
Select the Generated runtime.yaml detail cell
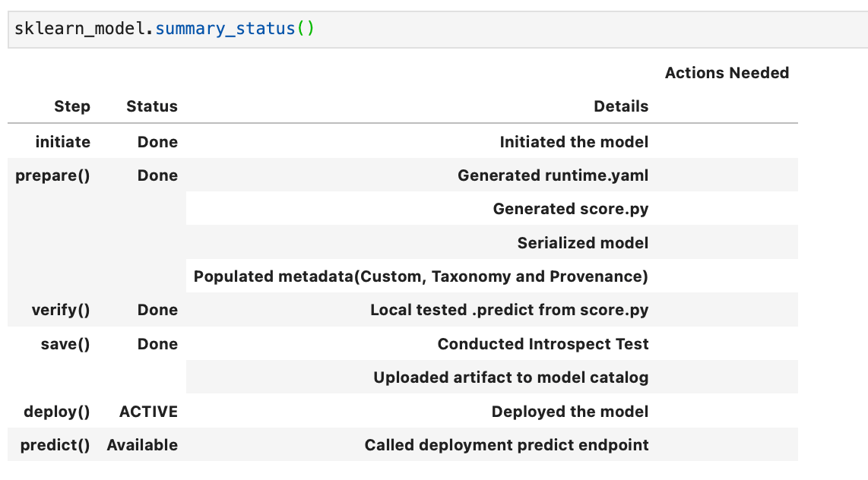[x=553, y=175]
